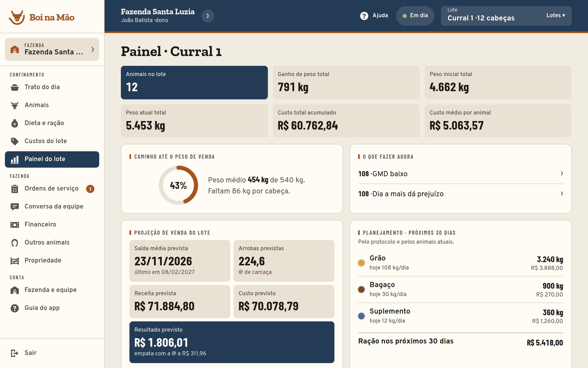Image resolution: width=588 pixels, height=368 pixels.
Task: Click Peso atual total 5.453 kg card
Action: pyautogui.click(x=194, y=121)
